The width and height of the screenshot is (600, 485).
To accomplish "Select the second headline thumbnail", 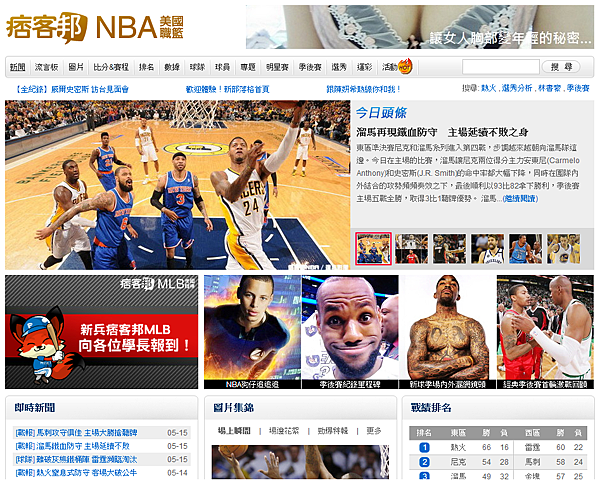I will (411, 249).
